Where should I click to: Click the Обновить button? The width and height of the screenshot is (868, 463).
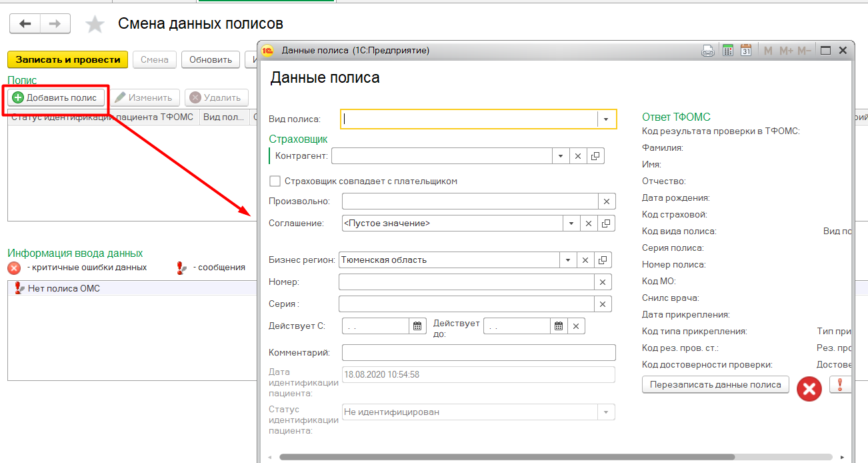210,60
